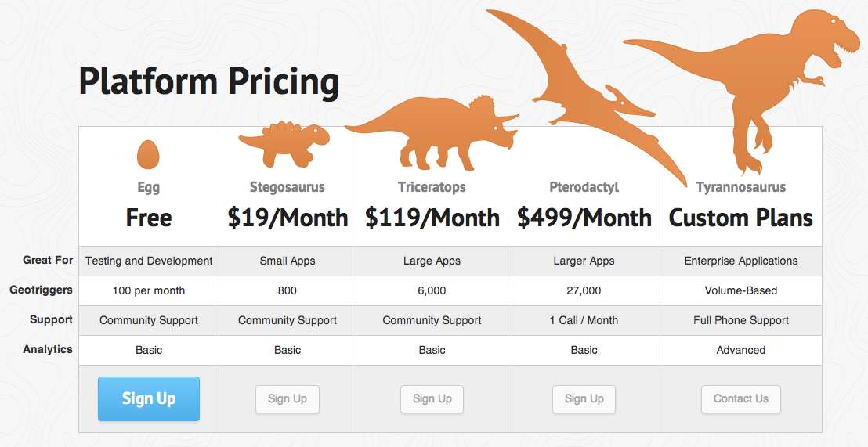This screenshot has width=868, height=447.
Task: Sign up for the Stegosaurus plan
Action: pyautogui.click(x=288, y=398)
